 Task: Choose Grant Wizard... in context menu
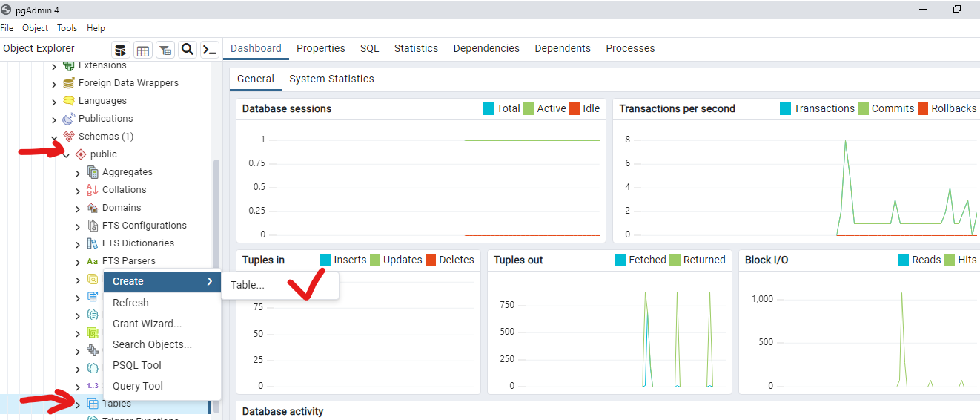pos(147,324)
